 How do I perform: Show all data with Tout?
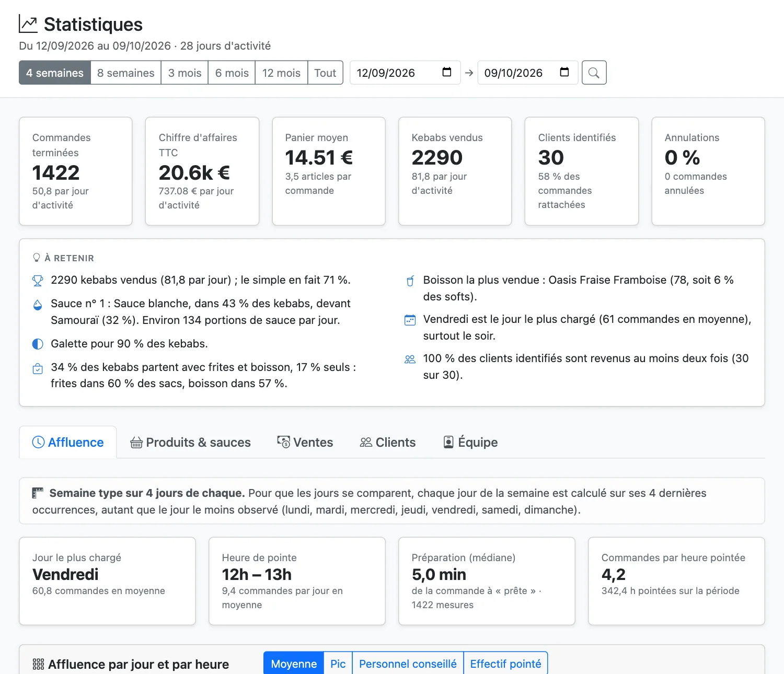[x=325, y=73]
